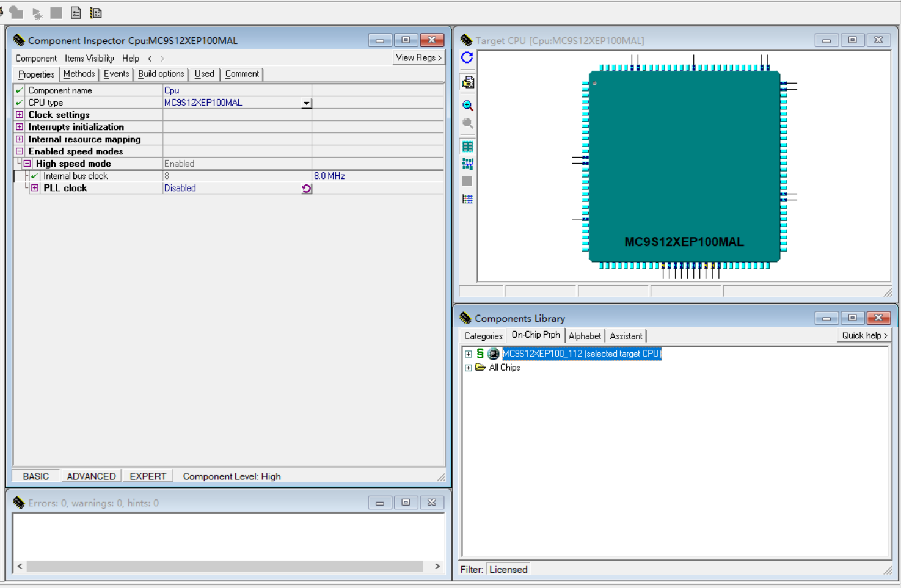901x588 pixels.
Task: Switch to the Methods tab
Action: tap(79, 74)
